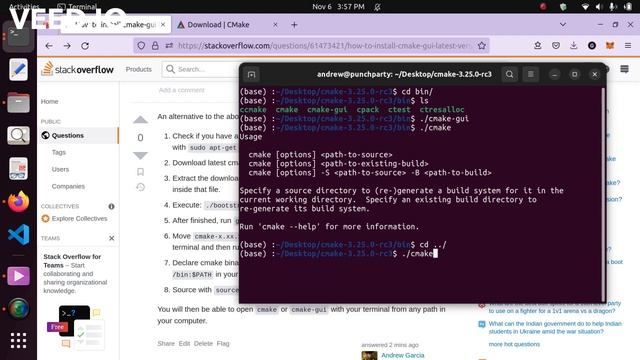The image size is (640, 360).
Task: Click Edit under the answer
Action: click(184, 343)
